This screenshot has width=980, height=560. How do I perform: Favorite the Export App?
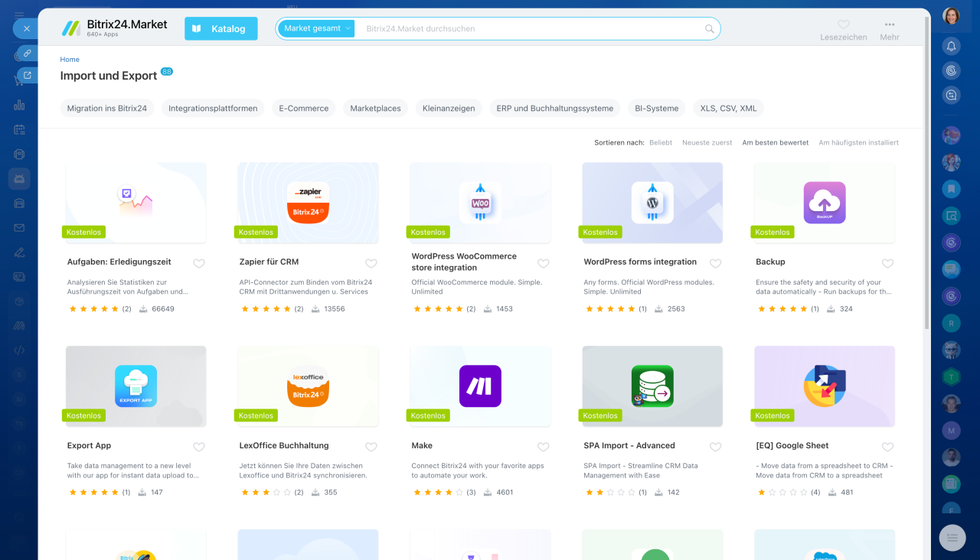(x=199, y=447)
